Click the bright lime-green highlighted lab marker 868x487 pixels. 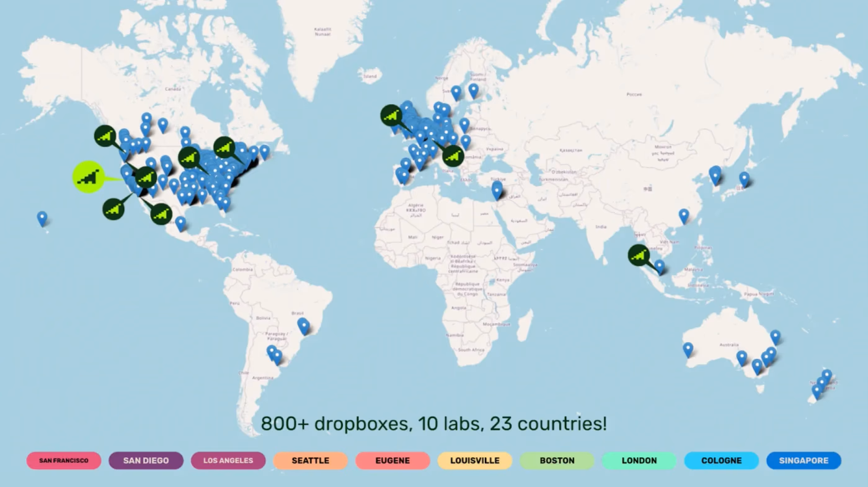89,177
